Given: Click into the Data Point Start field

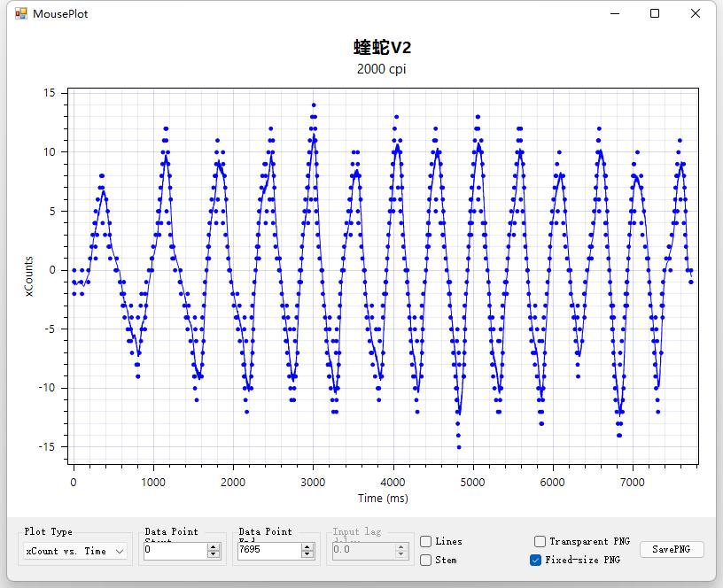Looking at the screenshot, I should [x=174, y=551].
